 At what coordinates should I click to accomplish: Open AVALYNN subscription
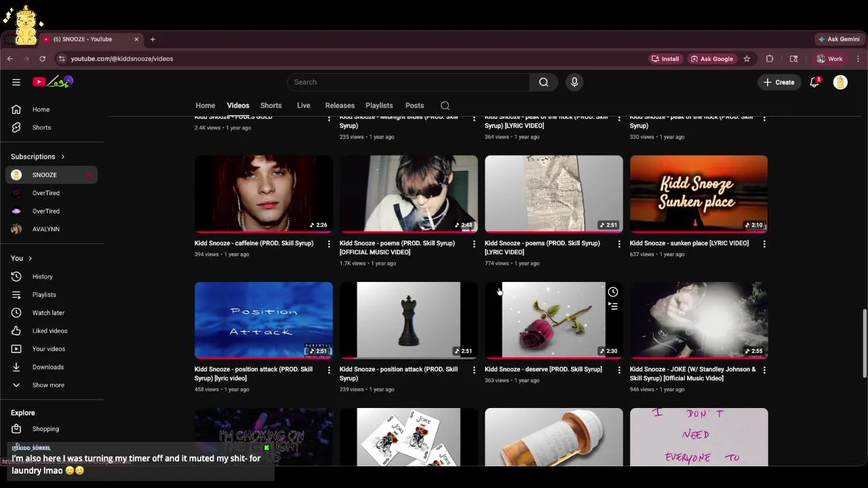pyautogui.click(x=52, y=229)
